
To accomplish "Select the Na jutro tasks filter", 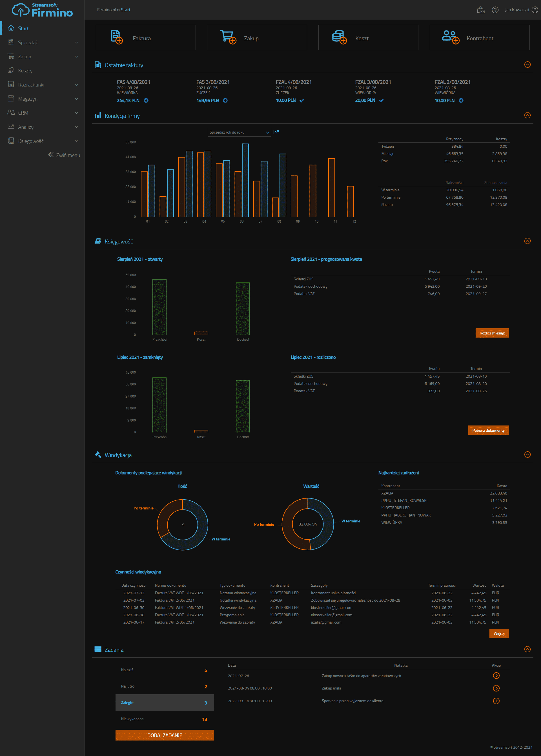I will coord(165,686).
